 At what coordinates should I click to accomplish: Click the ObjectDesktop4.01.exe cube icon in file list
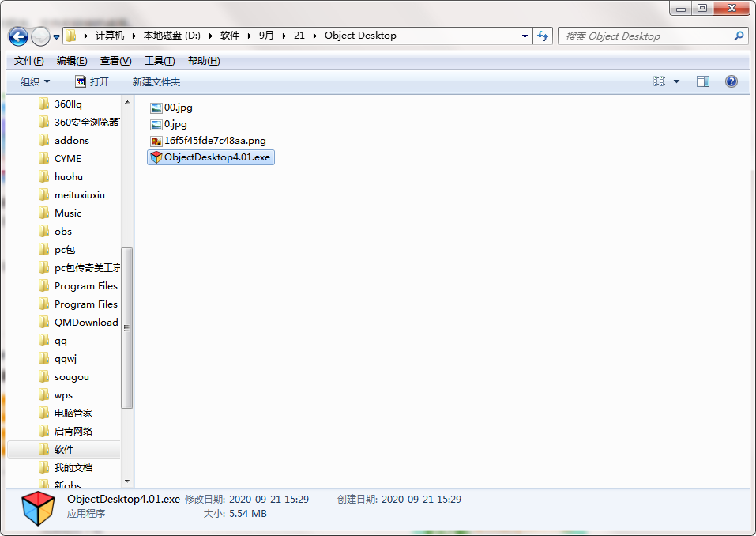coord(156,157)
